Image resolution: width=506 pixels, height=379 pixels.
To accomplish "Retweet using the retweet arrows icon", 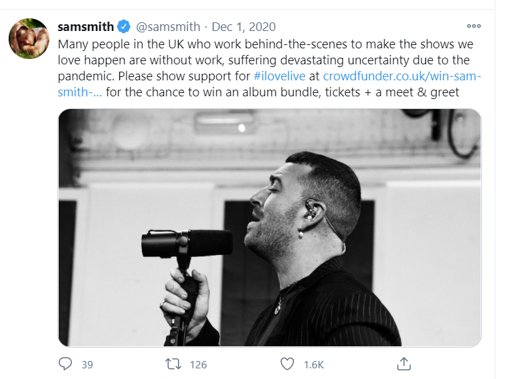I will [173, 364].
